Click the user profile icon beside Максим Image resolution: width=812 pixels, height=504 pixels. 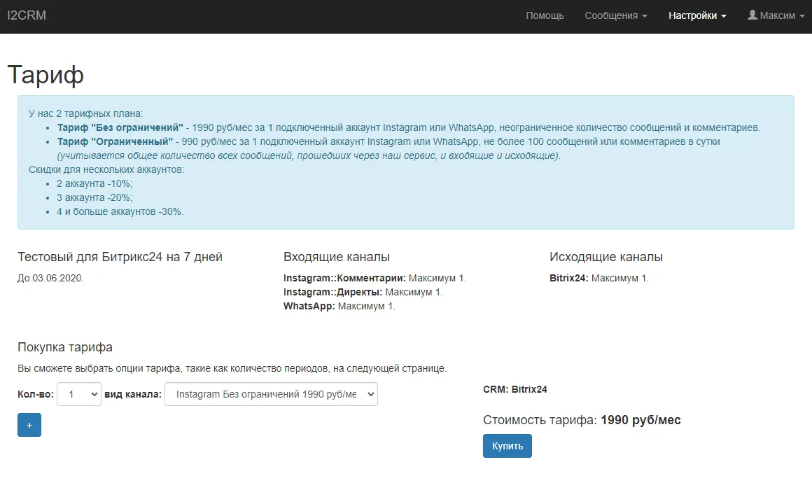click(x=753, y=15)
